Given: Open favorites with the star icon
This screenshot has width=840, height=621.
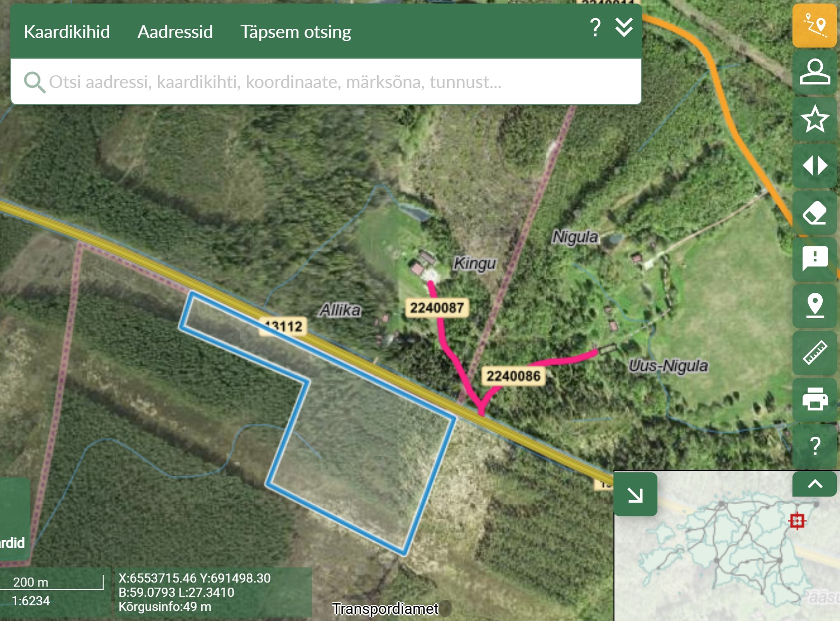Looking at the screenshot, I should [x=814, y=119].
